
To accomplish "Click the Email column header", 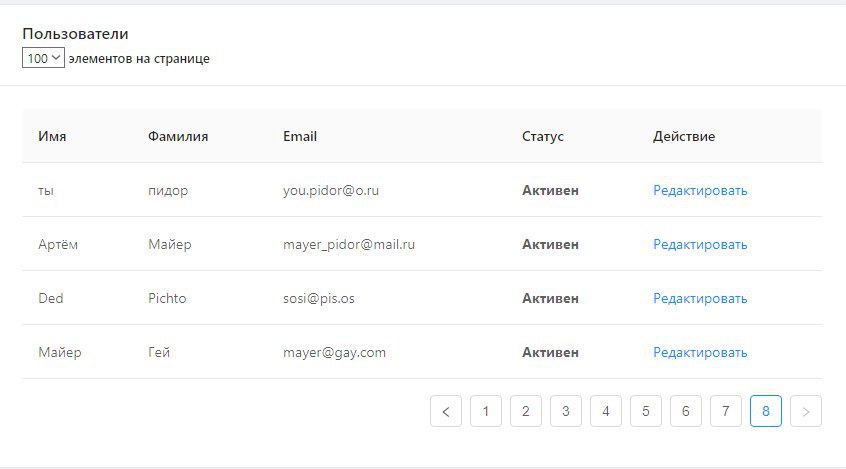I will 300,136.
